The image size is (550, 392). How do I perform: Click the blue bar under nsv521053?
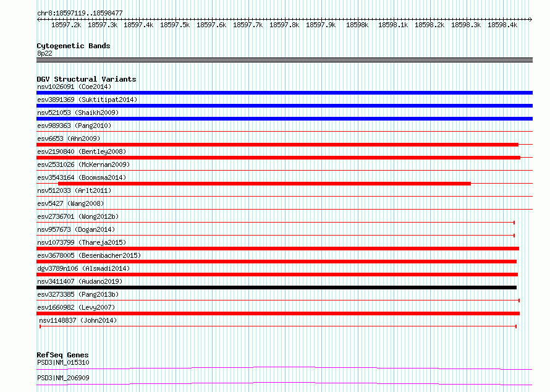click(284, 119)
